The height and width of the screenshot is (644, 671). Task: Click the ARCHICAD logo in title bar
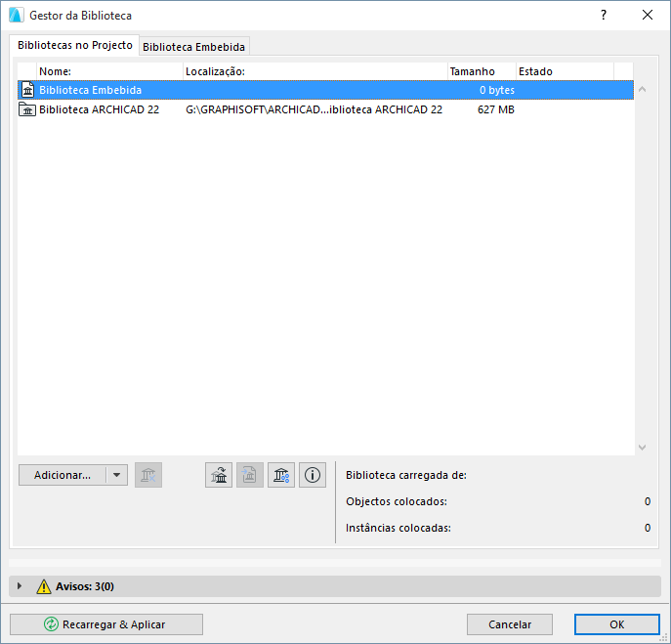(17, 16)
